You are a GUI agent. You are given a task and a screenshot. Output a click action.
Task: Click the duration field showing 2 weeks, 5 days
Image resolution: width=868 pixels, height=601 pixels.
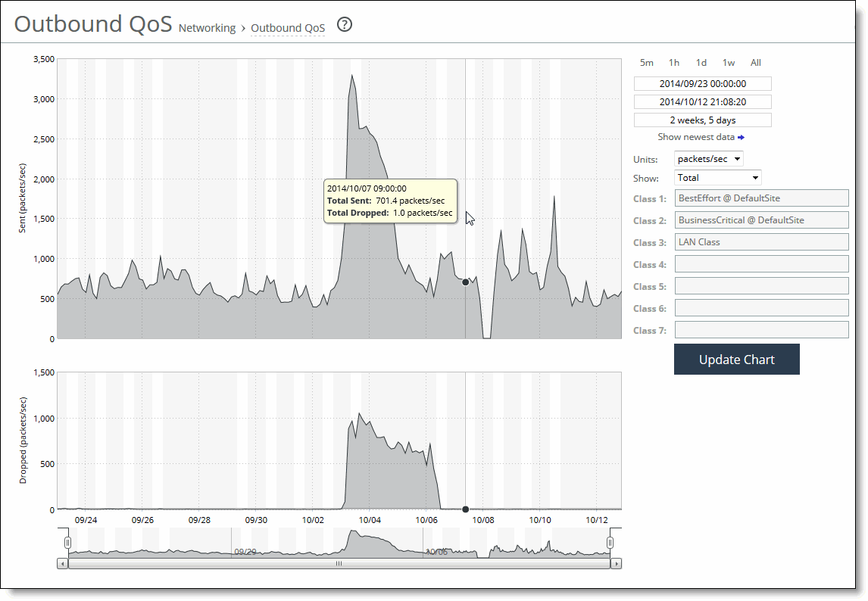point(702,120)
